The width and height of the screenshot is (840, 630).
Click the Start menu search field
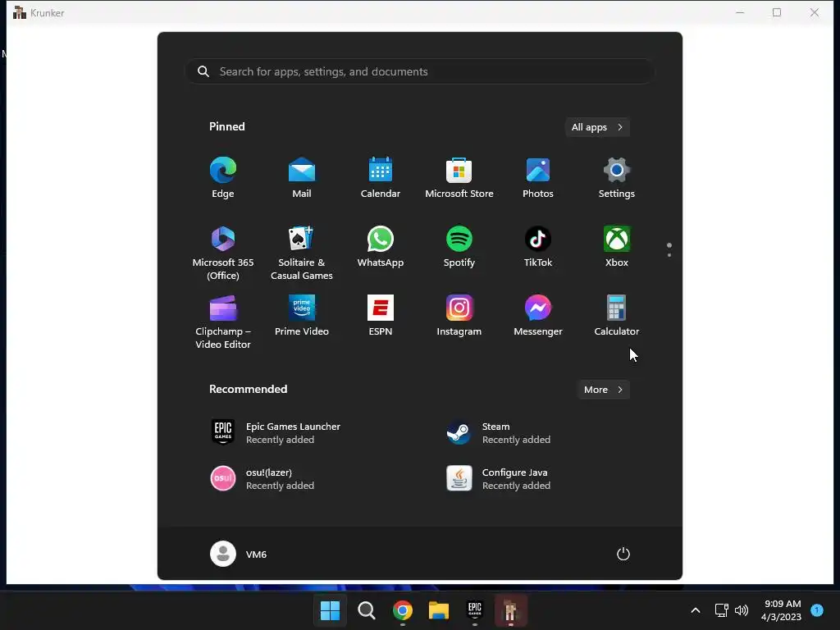[419, 71]
